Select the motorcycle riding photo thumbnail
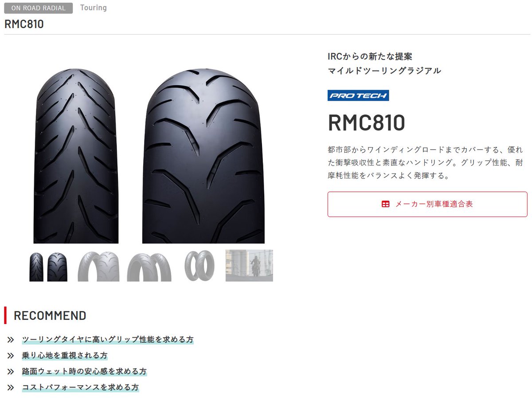This screenshot has width=532, height=398. pos(249,265)
